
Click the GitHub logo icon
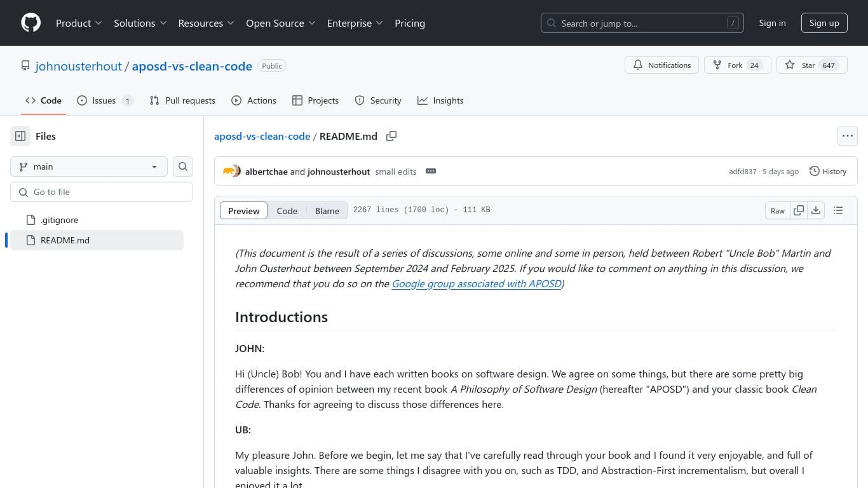tap(31, 23)
